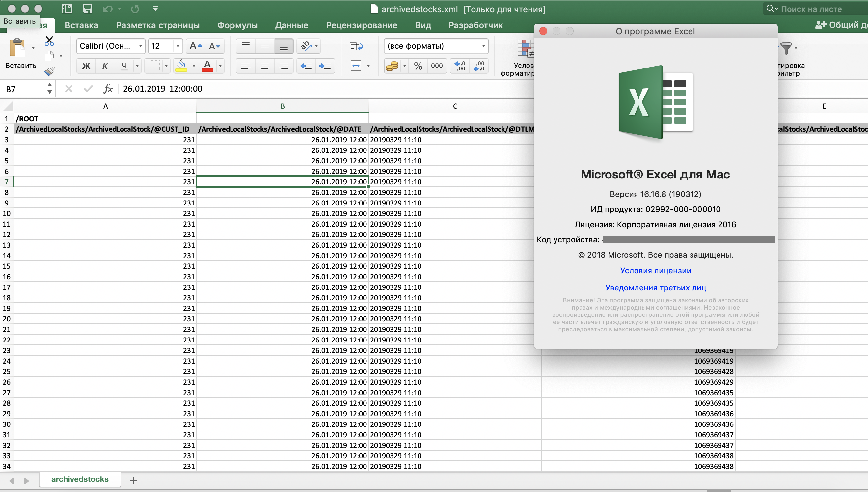Select the archivedstocks sheet tab

80,479
